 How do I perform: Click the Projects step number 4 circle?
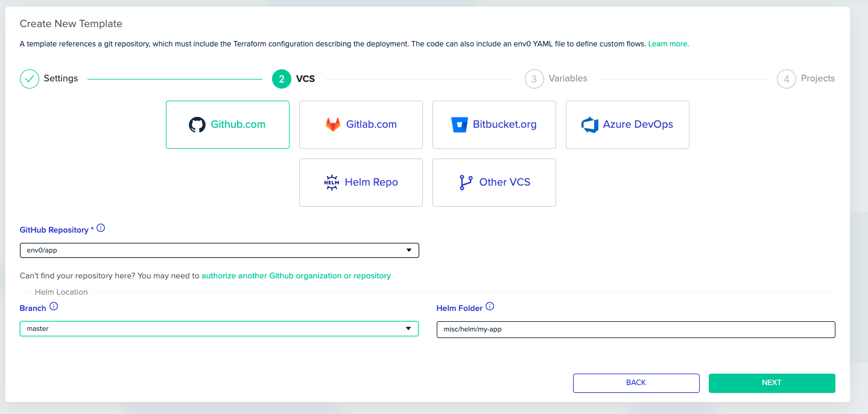click(787, 79)
